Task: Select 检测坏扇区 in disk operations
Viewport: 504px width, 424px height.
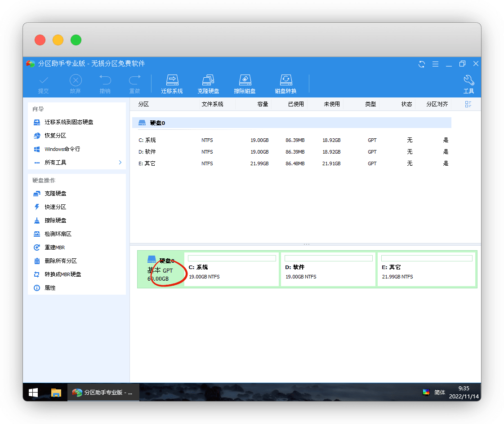Action: click(58, 234)
